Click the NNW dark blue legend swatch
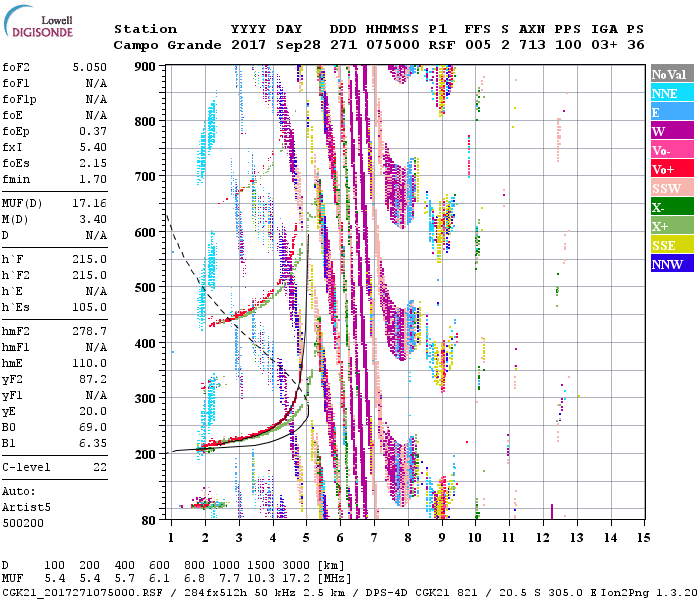The image size is (700, 600). [672, 263]
